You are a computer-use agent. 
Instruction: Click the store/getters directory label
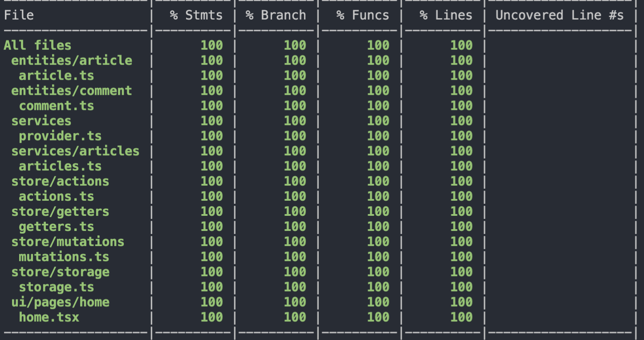click(x=60, y=211)
